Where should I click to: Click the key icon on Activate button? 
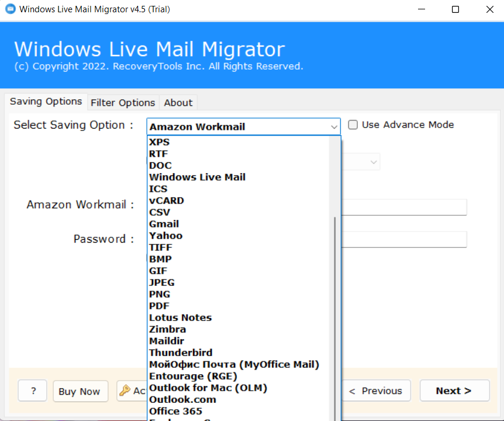[125, 391]
